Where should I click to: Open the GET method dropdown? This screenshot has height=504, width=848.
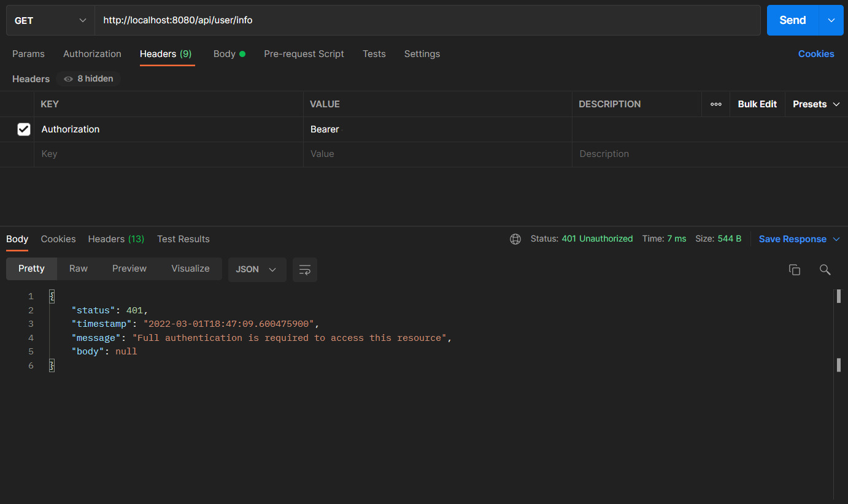(50, 20)
